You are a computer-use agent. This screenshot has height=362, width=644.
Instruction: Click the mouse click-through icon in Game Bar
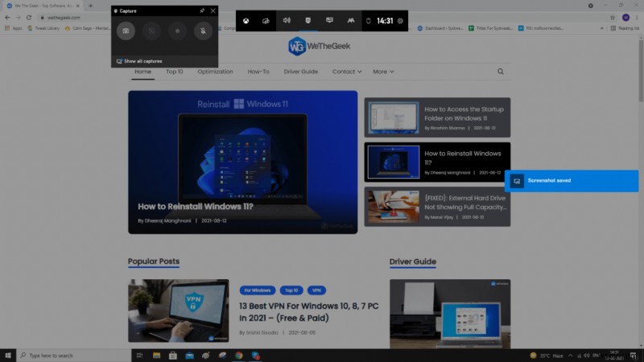click(369, 21)
